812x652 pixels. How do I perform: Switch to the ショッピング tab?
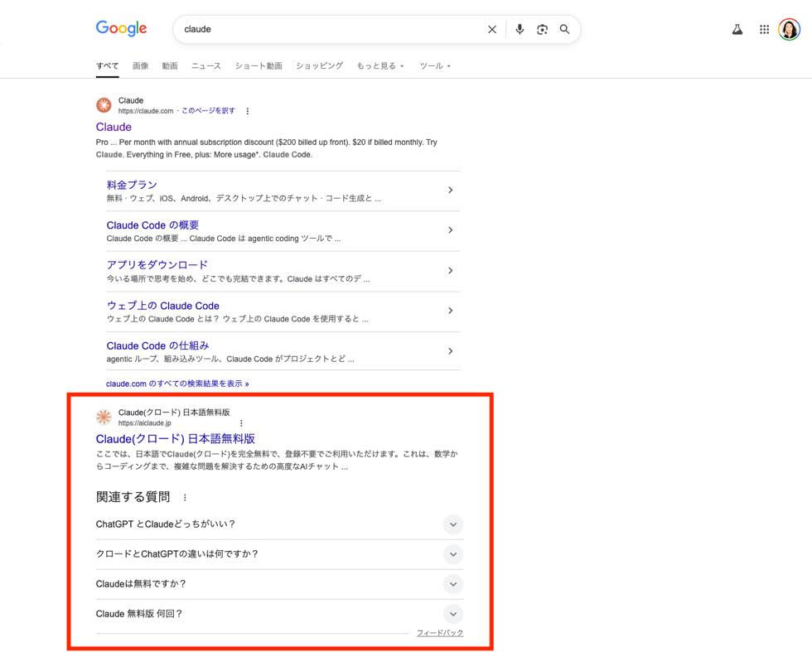pyautogui.click(x=320, y=65)
